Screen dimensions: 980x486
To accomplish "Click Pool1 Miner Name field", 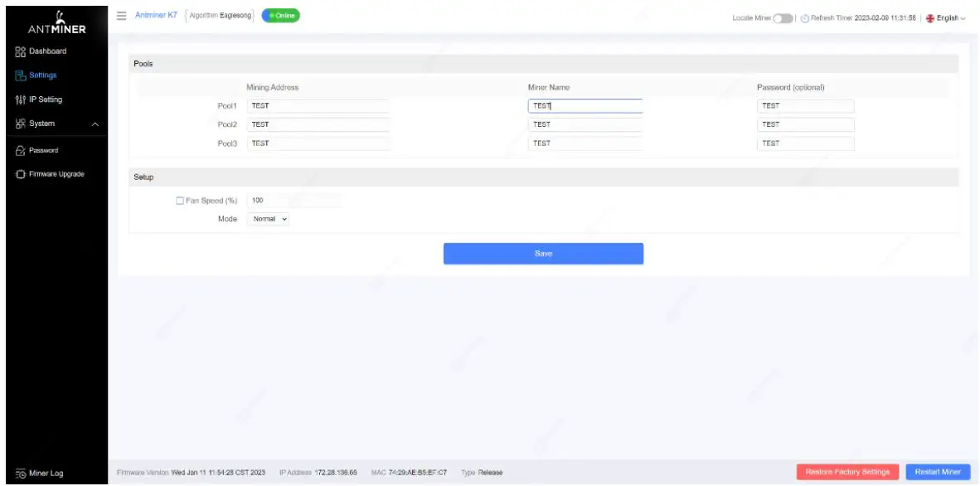I will pyautogui.click(x=585, y=105).
